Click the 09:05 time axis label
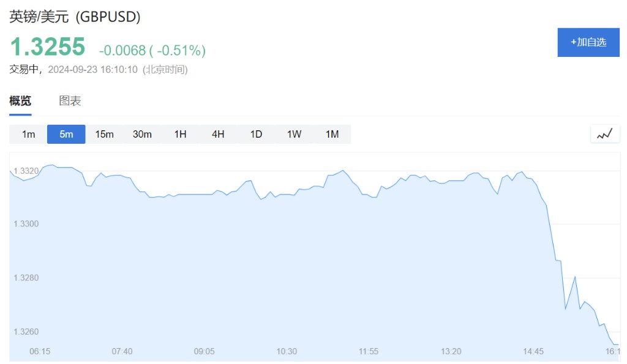 coord(205,351)
